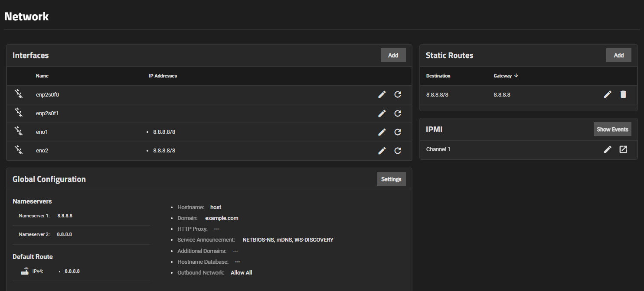
Task: Click the refresh icon for eno2
Action: 397,151
